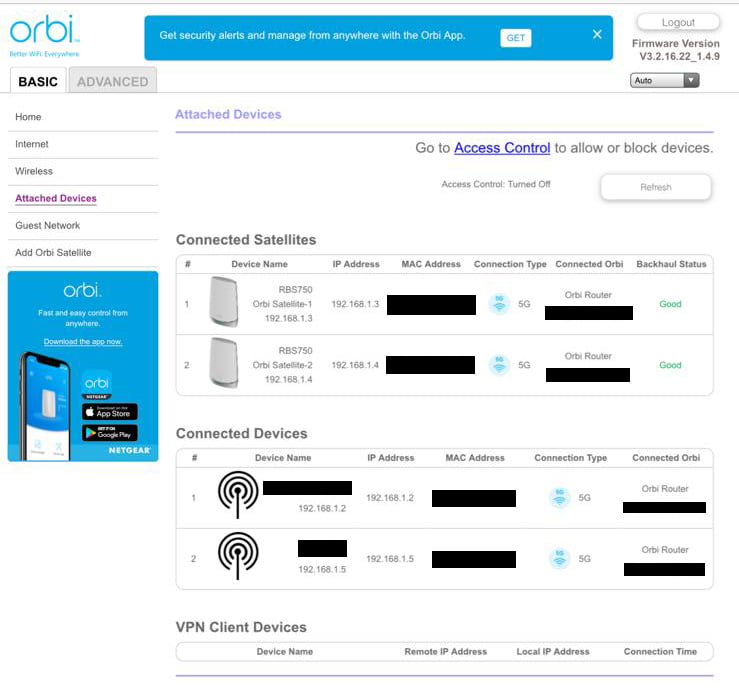The width and height of the screenshot is (739, 693).
Task: Click 5G wifi icon for Satellite-2
Action: coord(499,365)
